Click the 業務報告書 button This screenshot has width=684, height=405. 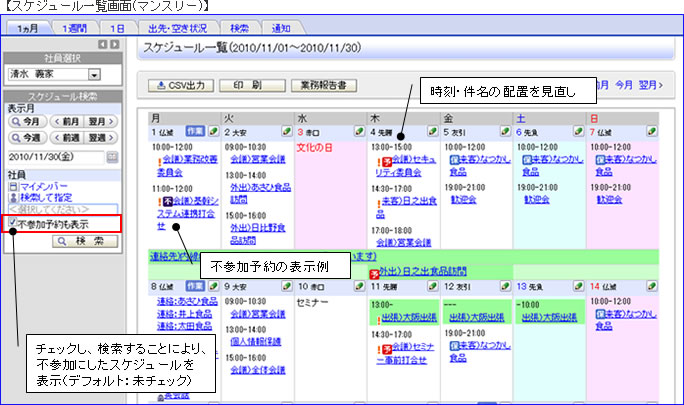click(324, 86)
